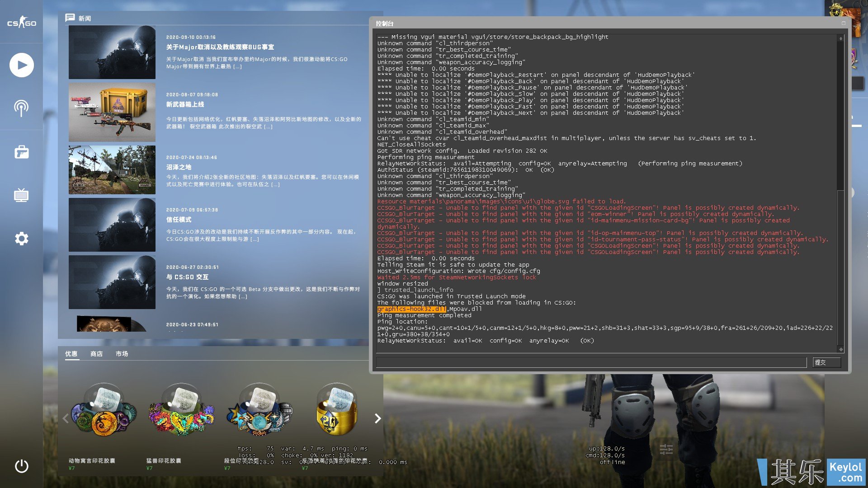Viewport: 868px width, 488px height.
Task: Show previous store items with left arrow
Action: tap(66, 418)
